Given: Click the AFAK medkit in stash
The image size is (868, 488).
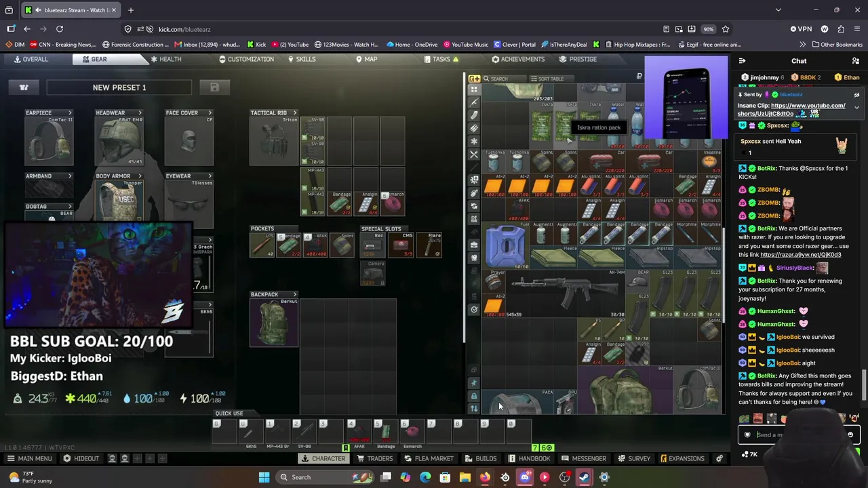Looking at the screenshot, I should click(517, 209).
